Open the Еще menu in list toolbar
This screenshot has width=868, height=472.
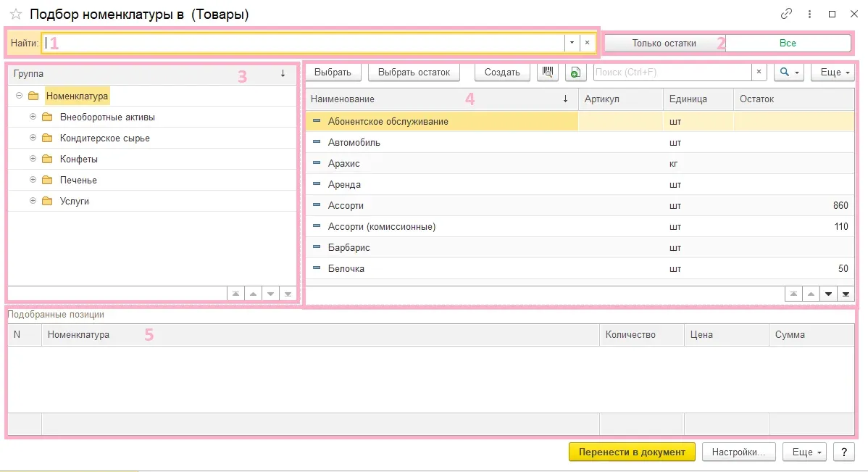(x=835, y=72)
